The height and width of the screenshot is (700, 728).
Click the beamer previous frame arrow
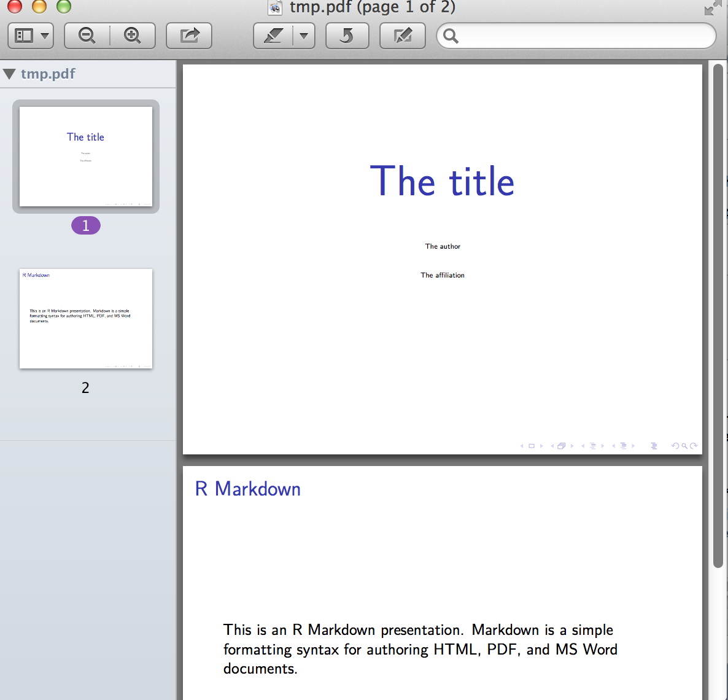point(552,446)
